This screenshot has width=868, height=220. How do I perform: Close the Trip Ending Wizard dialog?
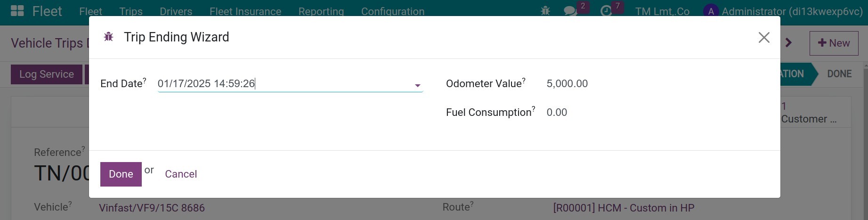coord(764,37)
